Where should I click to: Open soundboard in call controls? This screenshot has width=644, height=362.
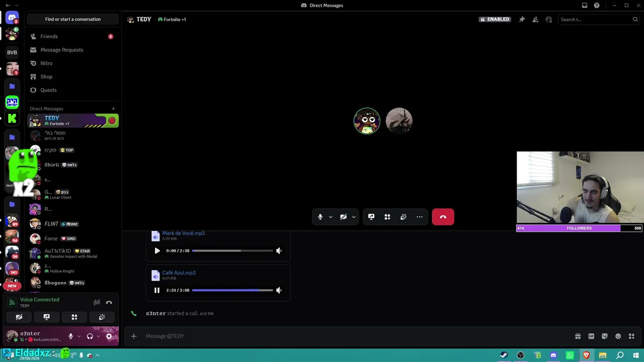click(404, 217)
